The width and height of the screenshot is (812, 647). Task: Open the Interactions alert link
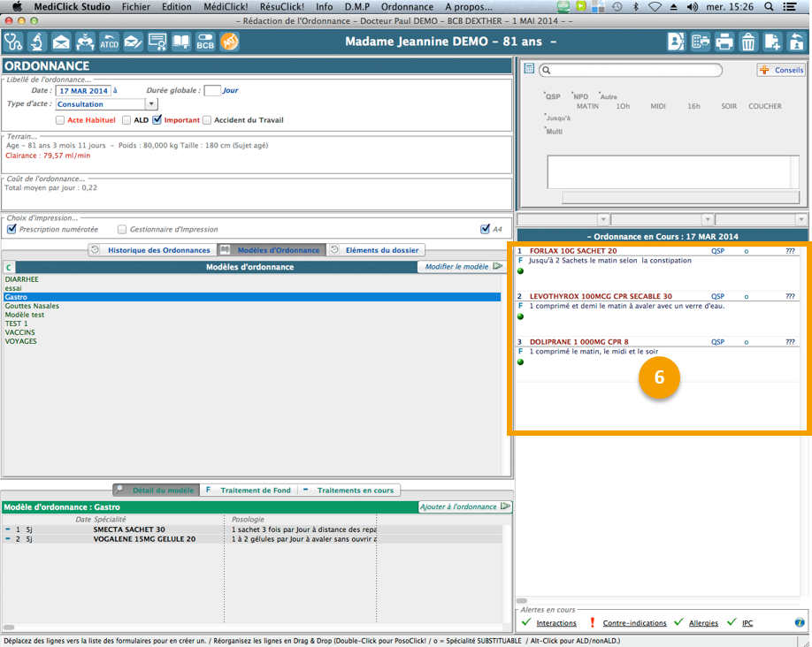pos(556,622)
